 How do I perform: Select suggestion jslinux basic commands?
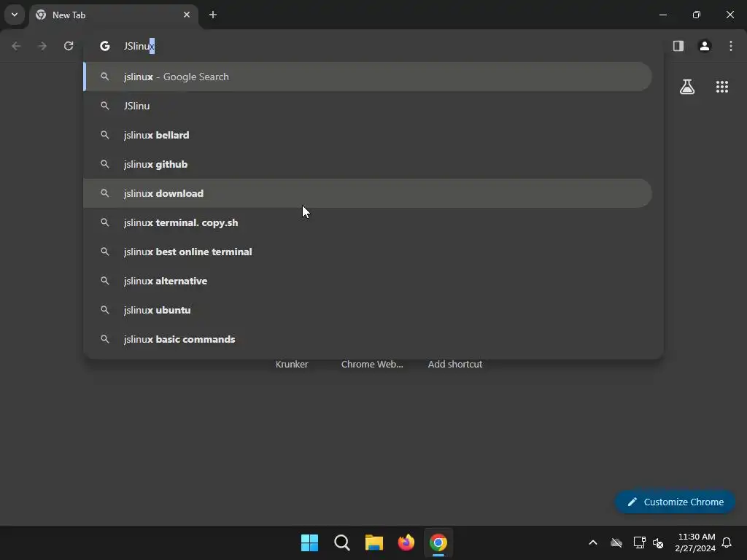point(368,339)
